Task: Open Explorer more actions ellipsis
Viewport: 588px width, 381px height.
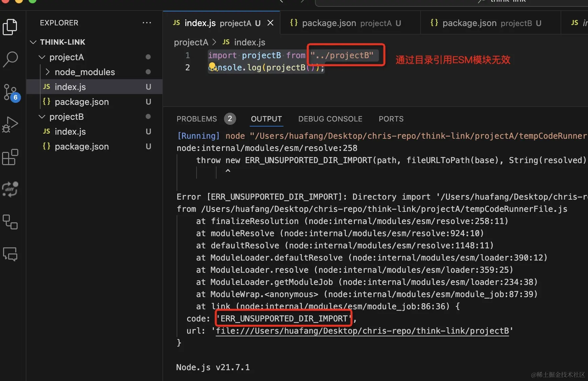Action: (x=147, y=23)
